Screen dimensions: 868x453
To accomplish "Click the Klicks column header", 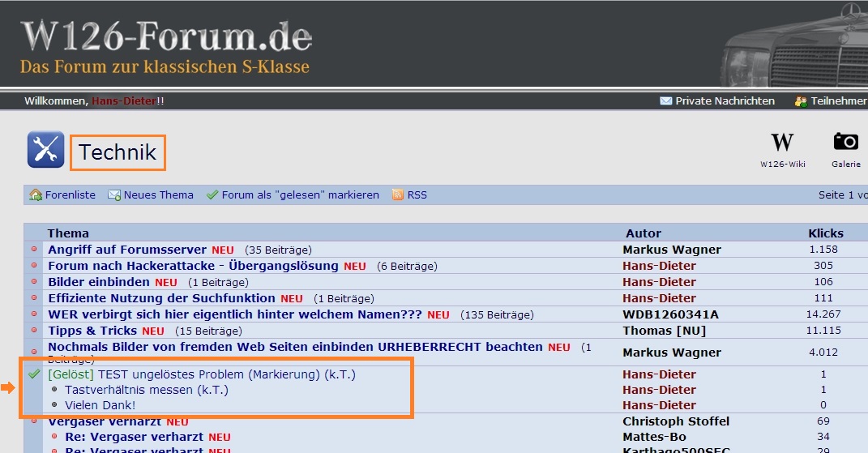I will pyautogui.click(x=825, y=233).
